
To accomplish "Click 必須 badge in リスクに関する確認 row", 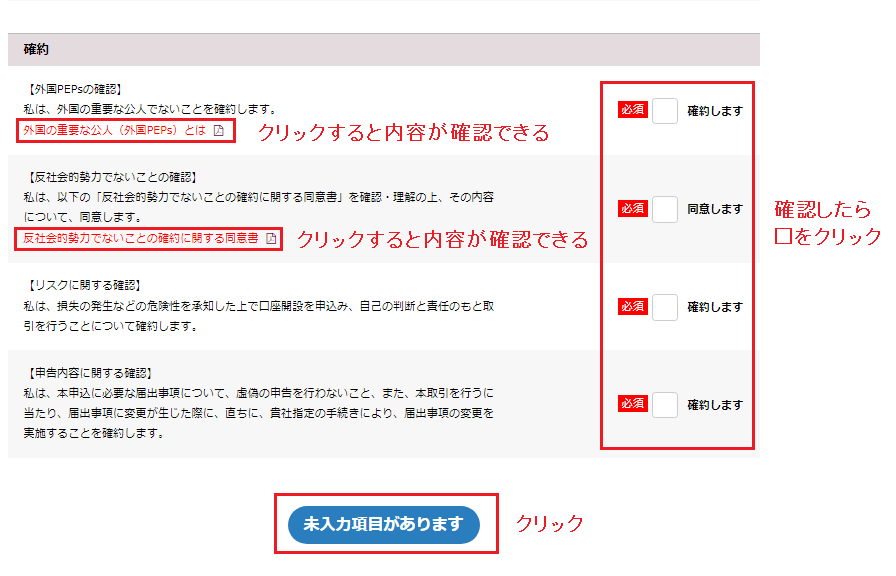I will tap(633, 307).
